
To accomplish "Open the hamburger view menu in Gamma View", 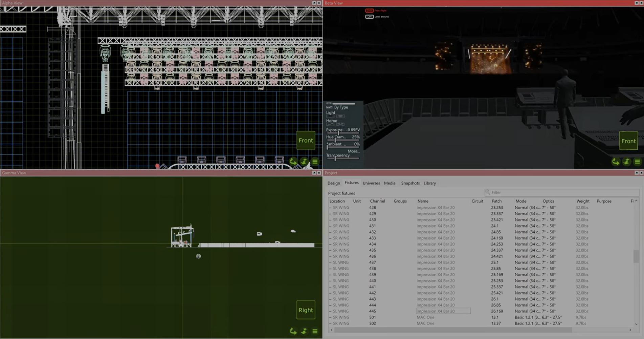I will click(x=315, y=331).
